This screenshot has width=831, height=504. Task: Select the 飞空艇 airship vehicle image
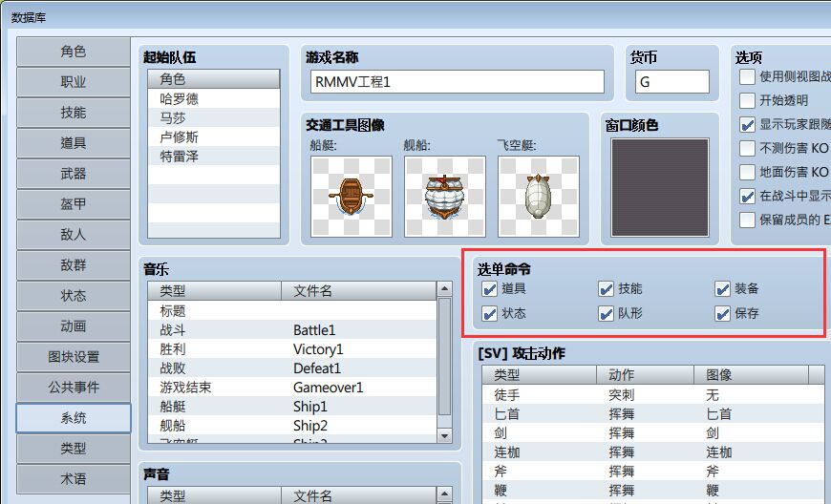click(539, 197)
